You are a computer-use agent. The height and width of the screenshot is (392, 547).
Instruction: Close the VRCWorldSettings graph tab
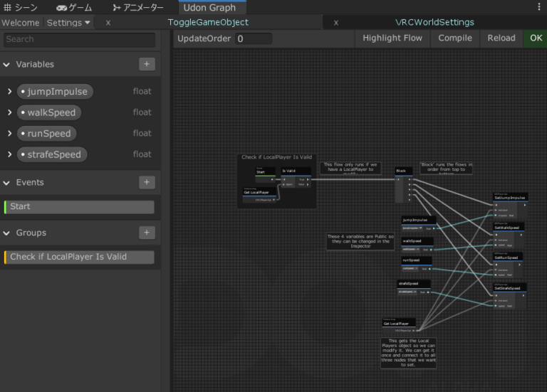tap(336, 23)
